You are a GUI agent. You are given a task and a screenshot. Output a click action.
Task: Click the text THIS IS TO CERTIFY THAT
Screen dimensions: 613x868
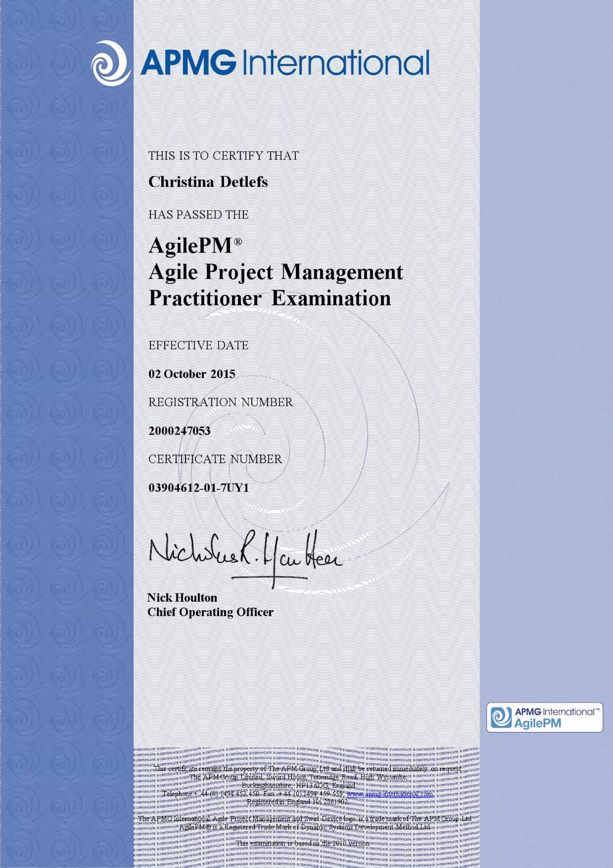[223, 155]
